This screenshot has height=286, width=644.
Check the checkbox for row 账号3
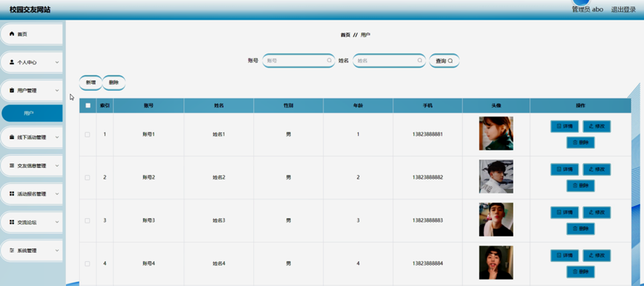(x=87, y=221)
